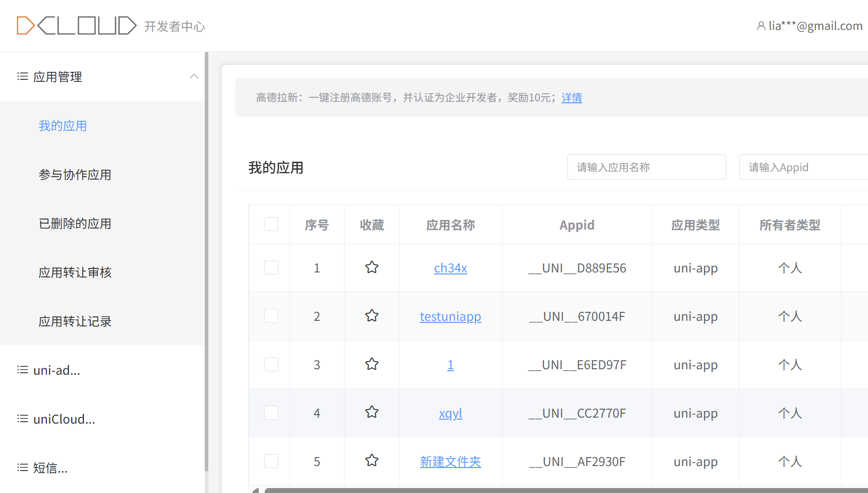The height and width of the screenshot is (493, 868).
Task: Click the 开发者中心 title text
Action: (175, 26)
